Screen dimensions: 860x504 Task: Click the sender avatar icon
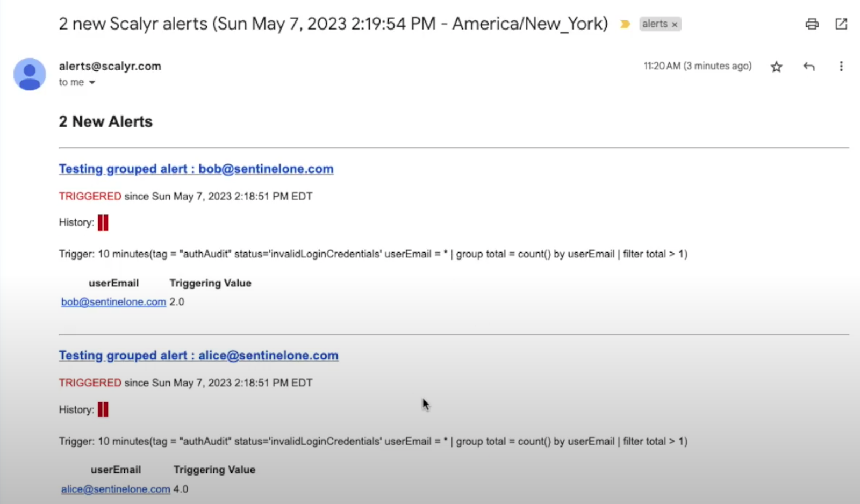(30, 74)
